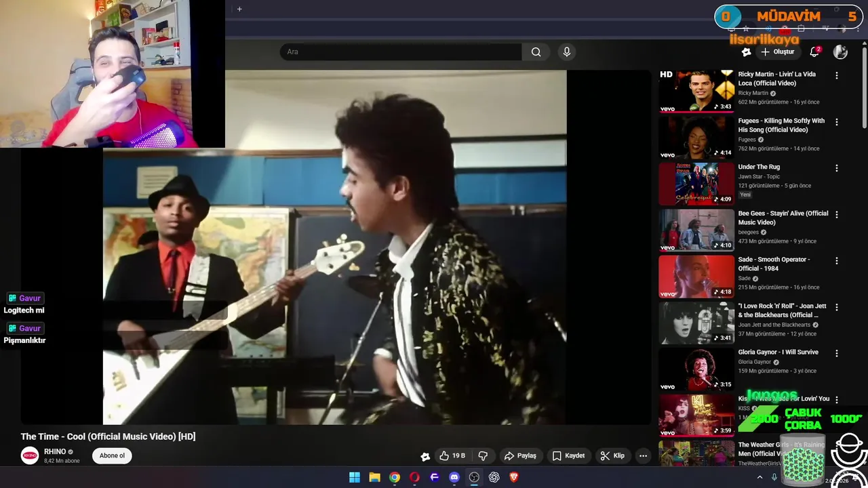Screen dimensions: 868x488
Task: Open options menu for Fugees video
Action: click(837, 122)
